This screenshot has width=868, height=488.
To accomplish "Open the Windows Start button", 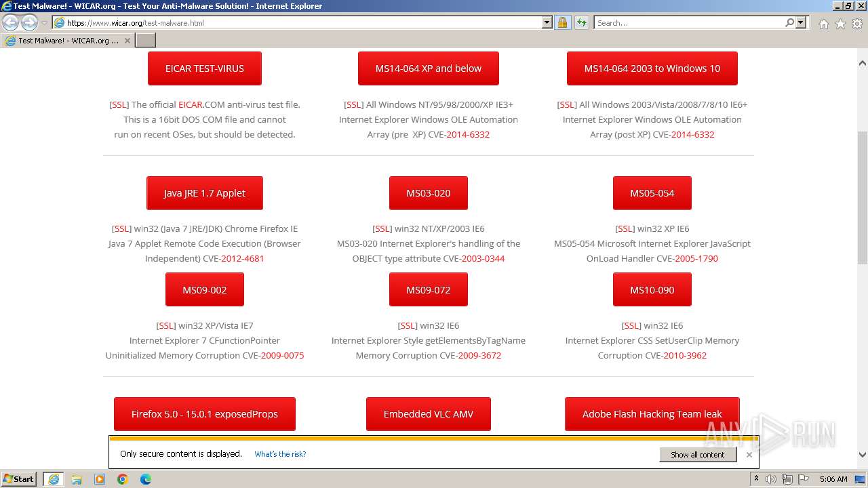I will [x=19, y=479].
